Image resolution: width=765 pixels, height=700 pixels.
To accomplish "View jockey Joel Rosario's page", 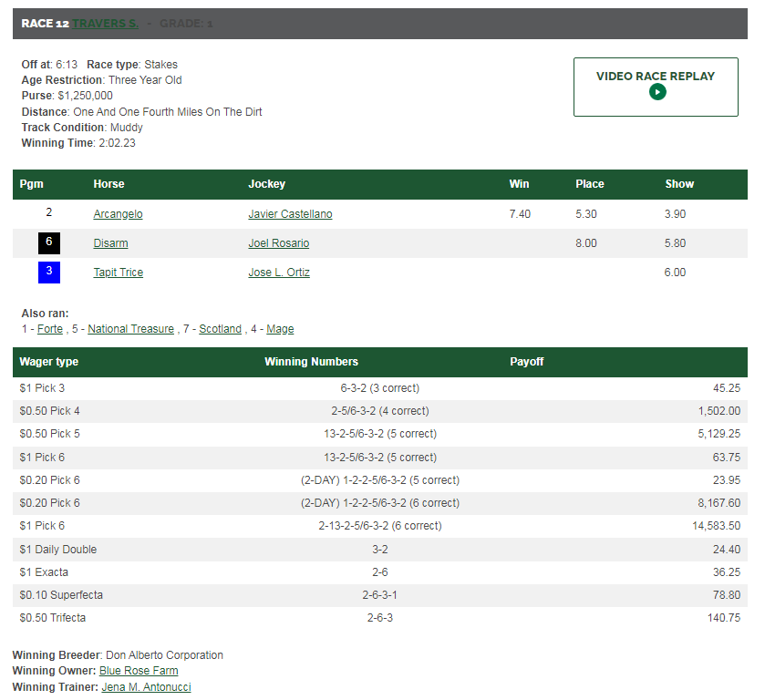I will [278, 243].
